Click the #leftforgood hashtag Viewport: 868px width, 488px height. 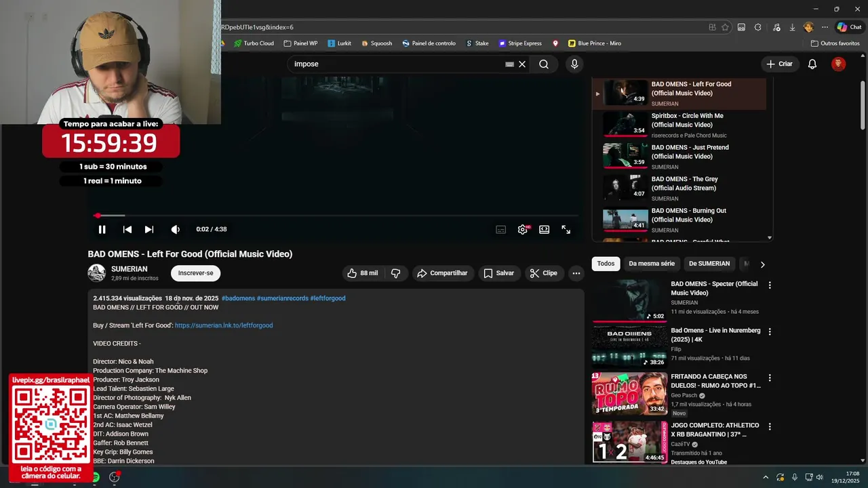(328, 298)
